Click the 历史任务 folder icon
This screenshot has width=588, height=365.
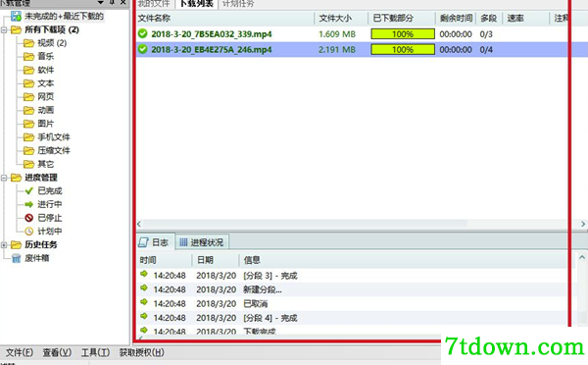(x=16, y=245)
